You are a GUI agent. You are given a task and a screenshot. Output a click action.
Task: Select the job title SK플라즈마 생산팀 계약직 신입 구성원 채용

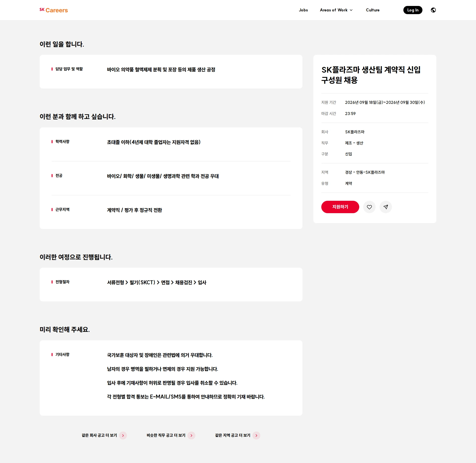[371, 75]
